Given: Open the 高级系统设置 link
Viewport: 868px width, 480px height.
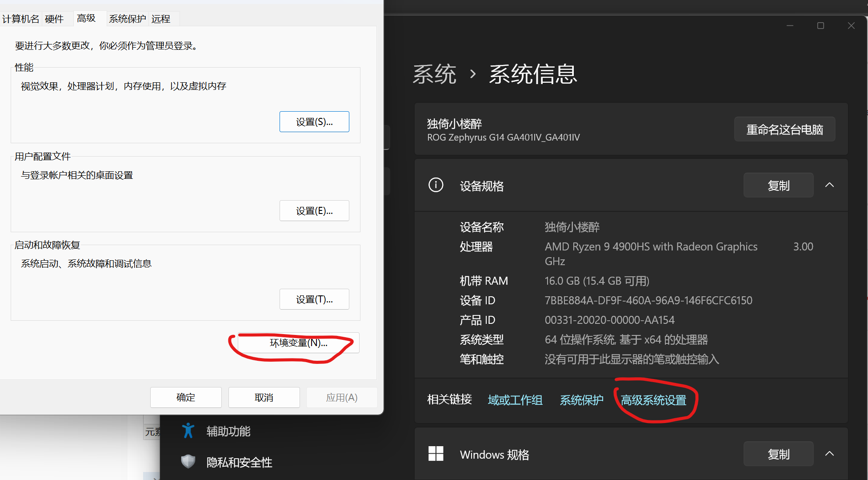Looking at the screenshot, I should click(x=653, y=400).
